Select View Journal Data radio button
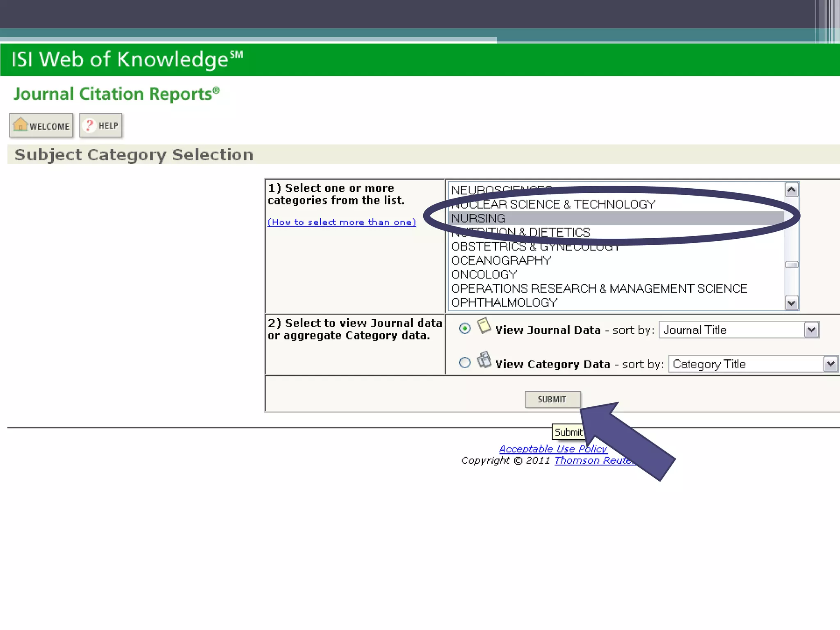Screen dimensions: 840x630 465,329
